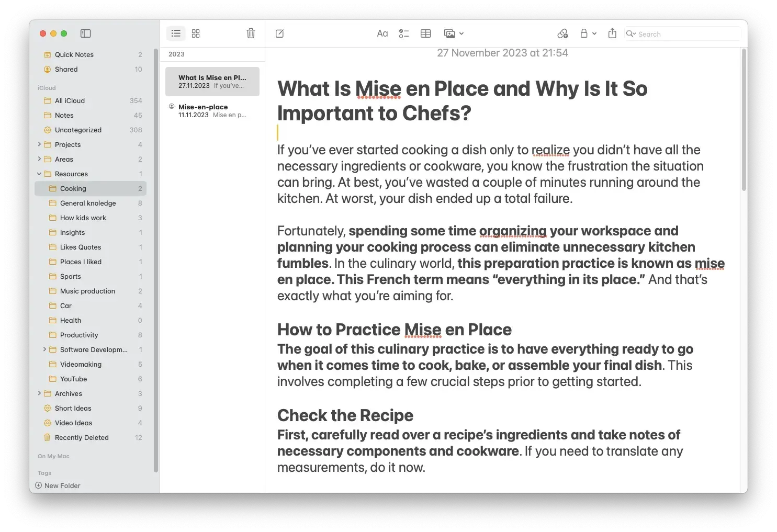
Task: Open the text formatting Aa menu
Action: point(382,33)
